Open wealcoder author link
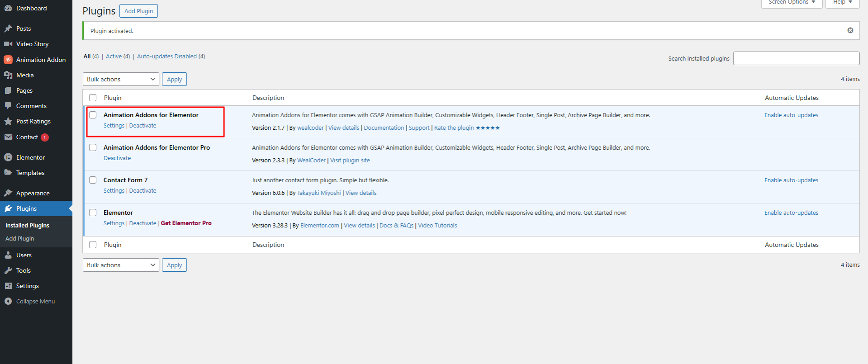 click(310, 128)
